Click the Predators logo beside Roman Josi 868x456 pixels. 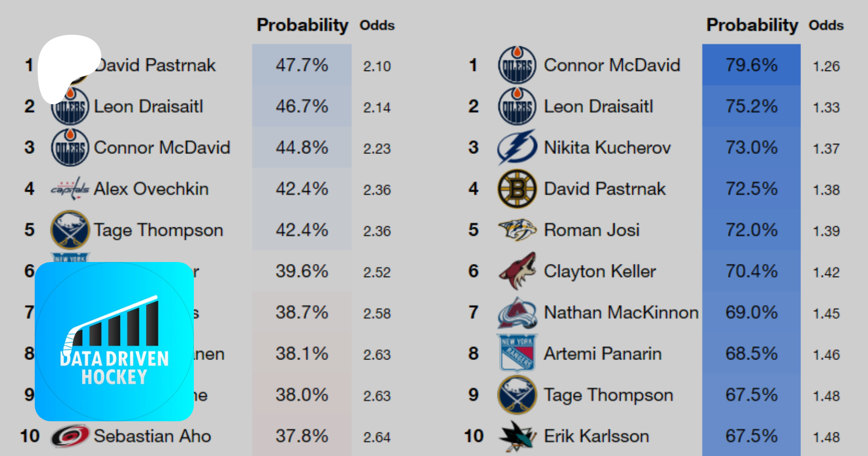(x=517, y=230)
